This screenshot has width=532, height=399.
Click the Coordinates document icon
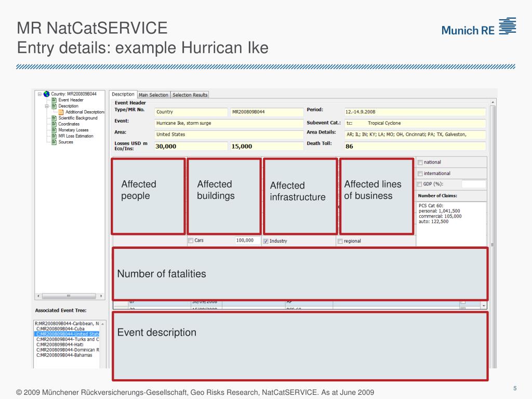54,124
